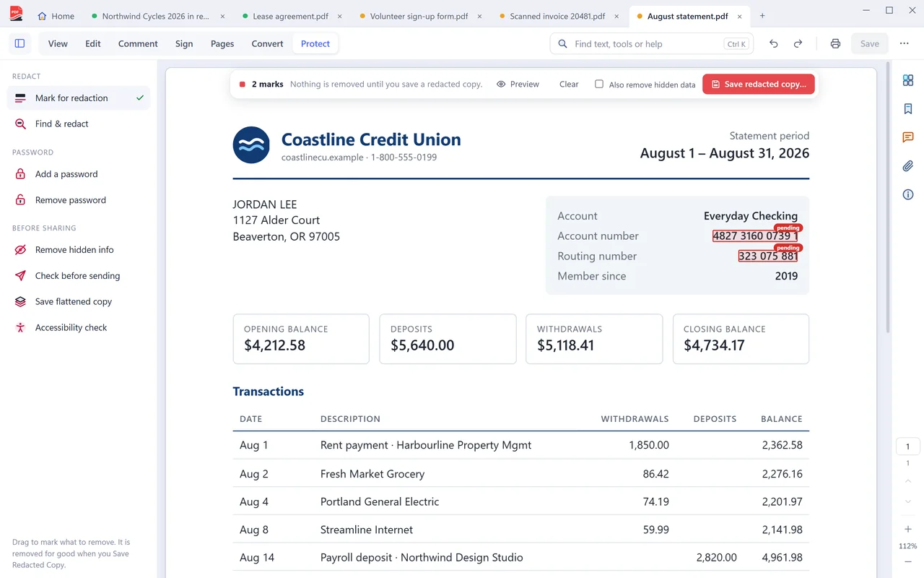Click Save redacted copy button
The height and width of the screenshot is (578, 924).
point(759,84)
